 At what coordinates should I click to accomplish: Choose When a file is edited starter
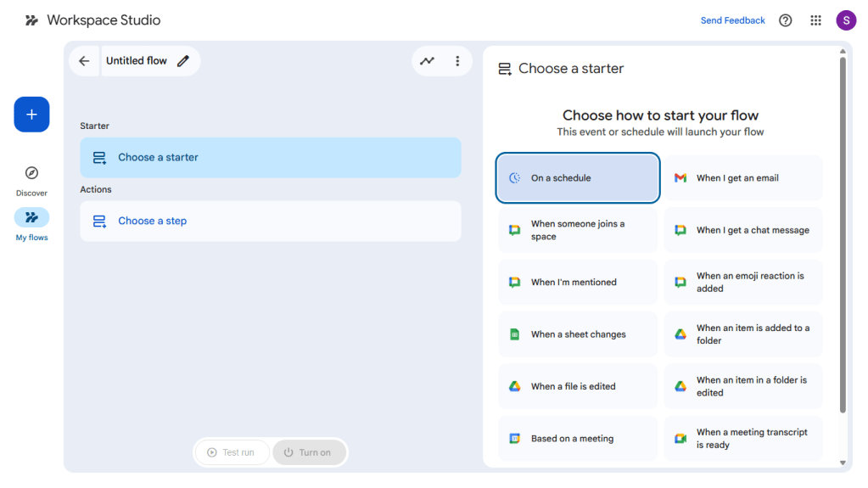577,387
